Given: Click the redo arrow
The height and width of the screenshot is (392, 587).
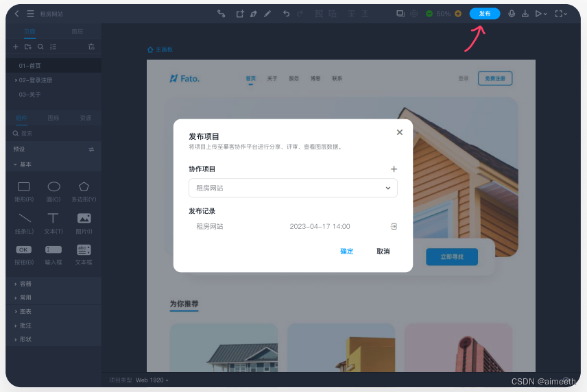Looking at the screenshot, I should 300,14.
